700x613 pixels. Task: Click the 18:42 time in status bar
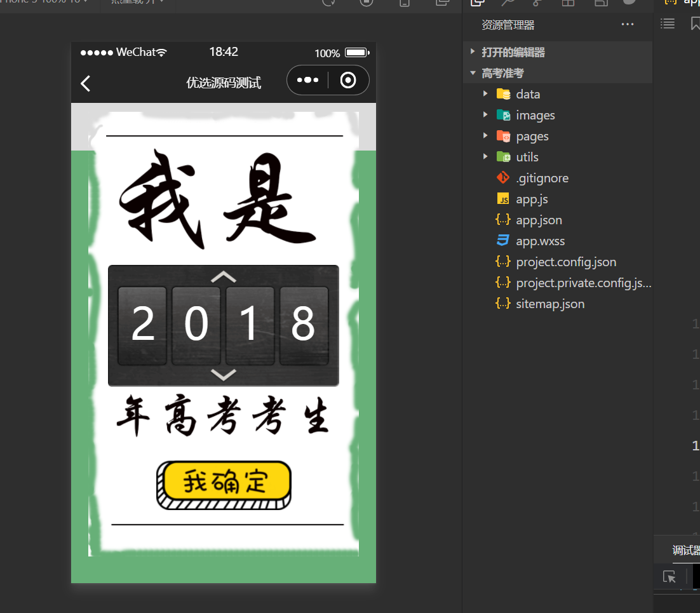click(x=224, y=52)
